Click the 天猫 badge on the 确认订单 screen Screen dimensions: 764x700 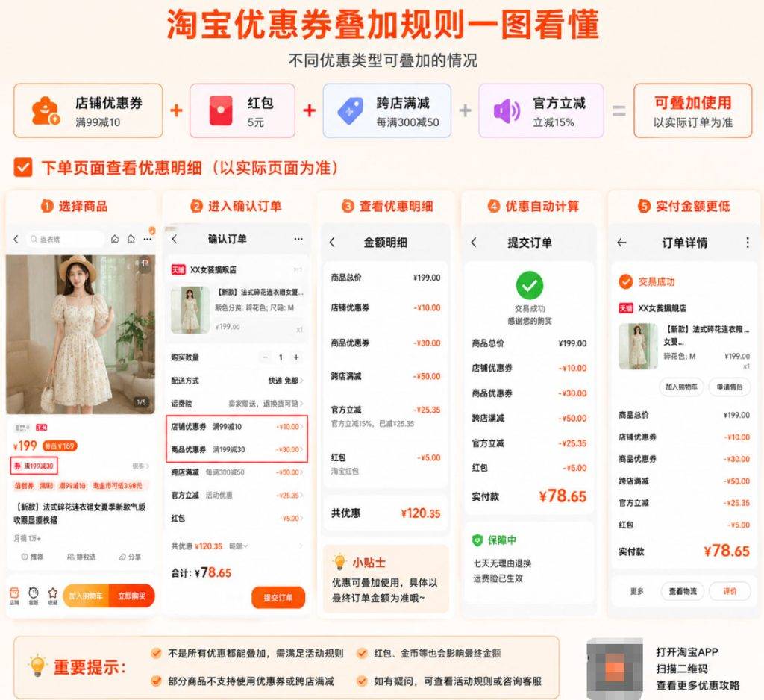point(178,269)
